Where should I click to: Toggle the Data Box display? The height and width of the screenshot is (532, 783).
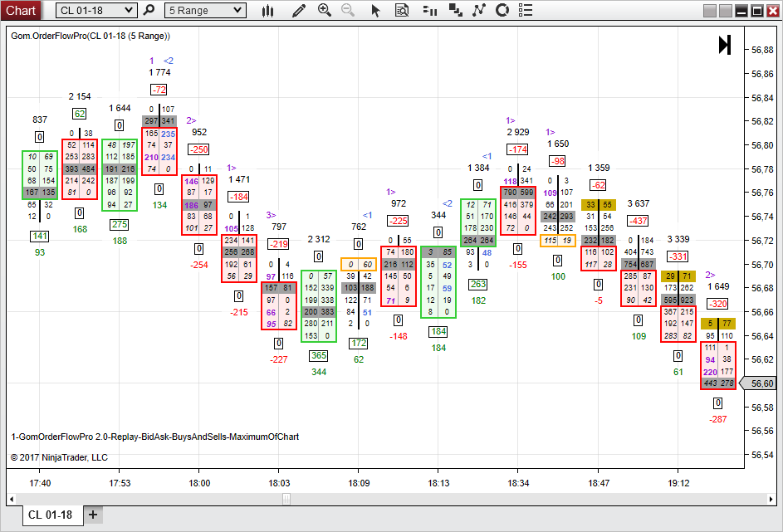click(x=402, y=10)
